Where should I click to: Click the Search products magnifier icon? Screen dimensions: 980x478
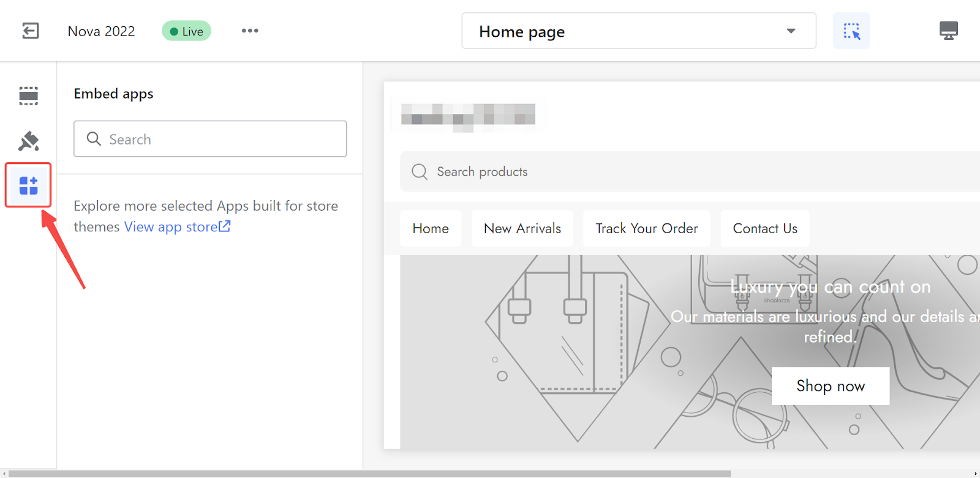(x=420, y=172)
